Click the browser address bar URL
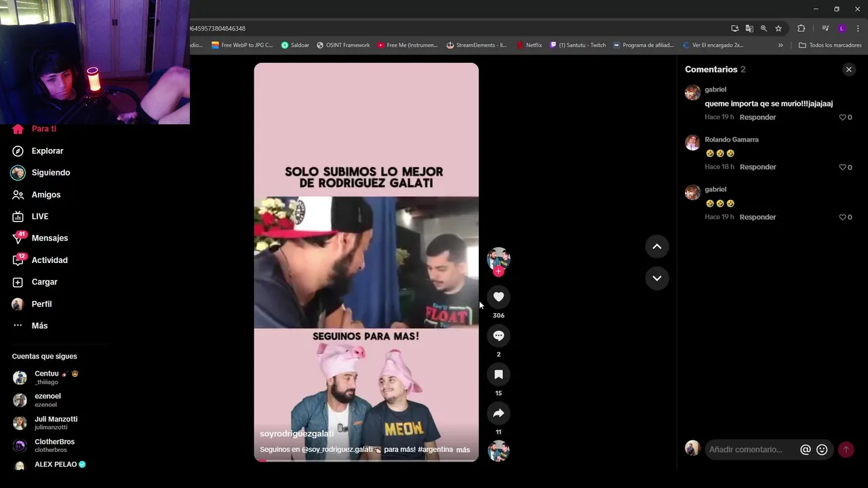The width and height of the screenshot is (868, 488). (217, 28)
